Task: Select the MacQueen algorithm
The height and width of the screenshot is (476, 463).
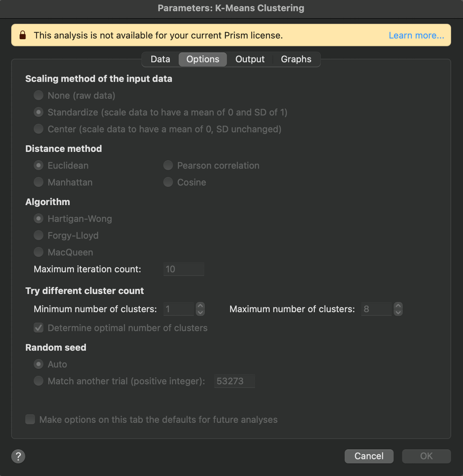Action: pos(39,252)
